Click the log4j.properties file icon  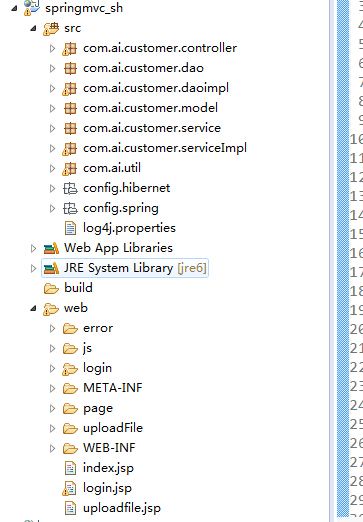pos(70,228)
